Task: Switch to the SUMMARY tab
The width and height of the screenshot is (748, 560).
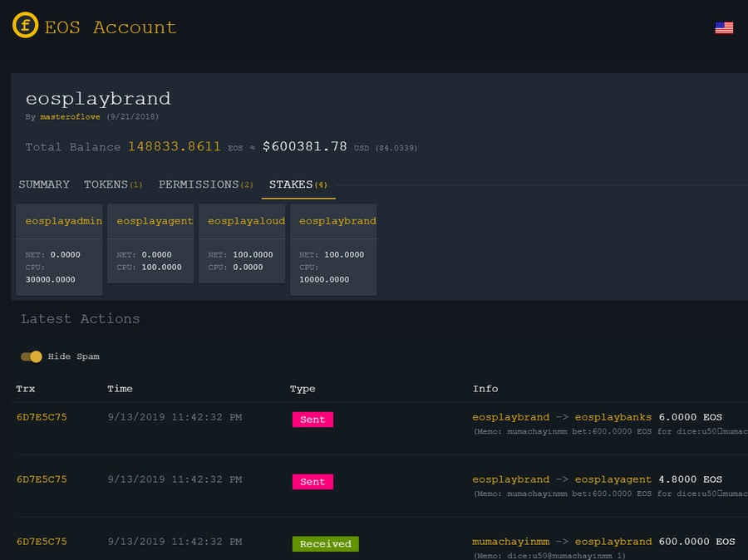Action: (x=44, y=184)
